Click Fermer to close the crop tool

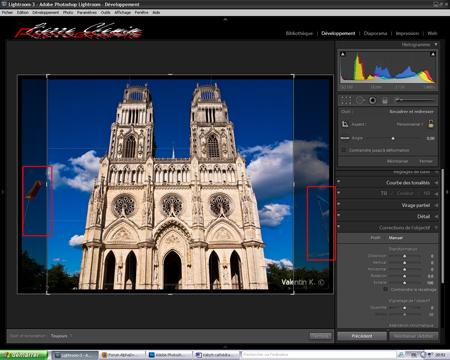click(x=426, y=161)
